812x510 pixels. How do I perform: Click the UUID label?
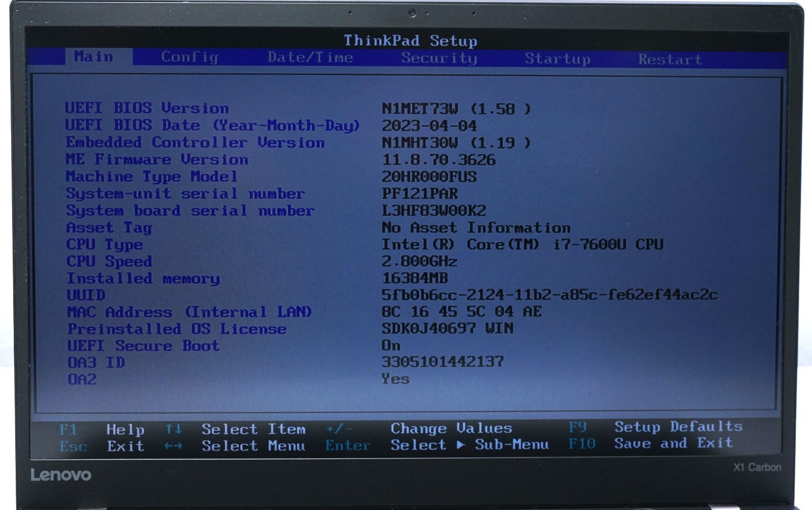click(x=86, y=295)
